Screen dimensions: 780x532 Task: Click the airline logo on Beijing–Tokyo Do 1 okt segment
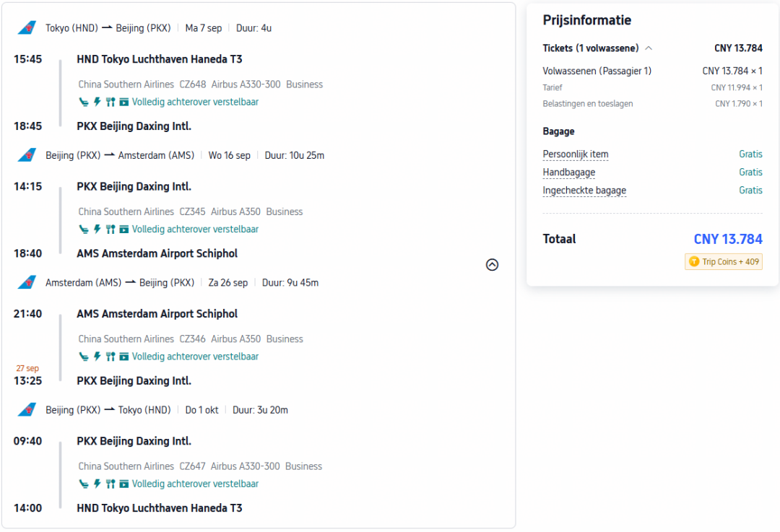(x=27, y=410)
